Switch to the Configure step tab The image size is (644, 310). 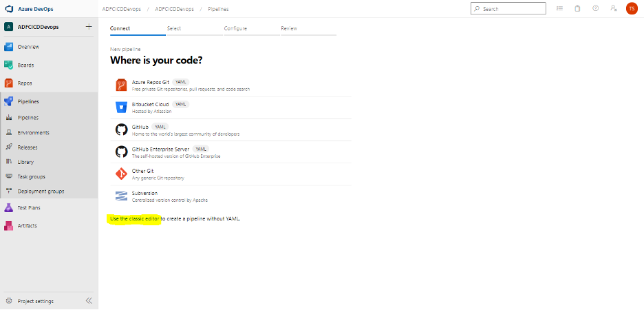(x=251, y=29)
